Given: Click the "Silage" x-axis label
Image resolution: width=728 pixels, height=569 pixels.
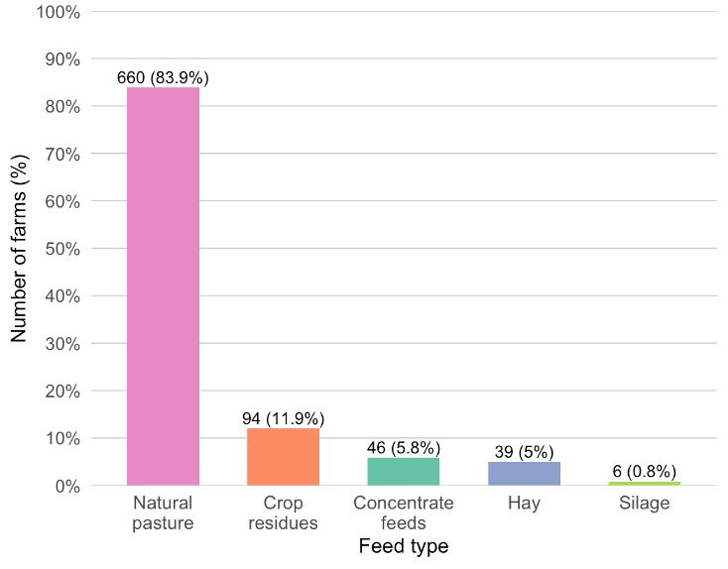Looking at the screenshot, I should (x=644, y=504).
